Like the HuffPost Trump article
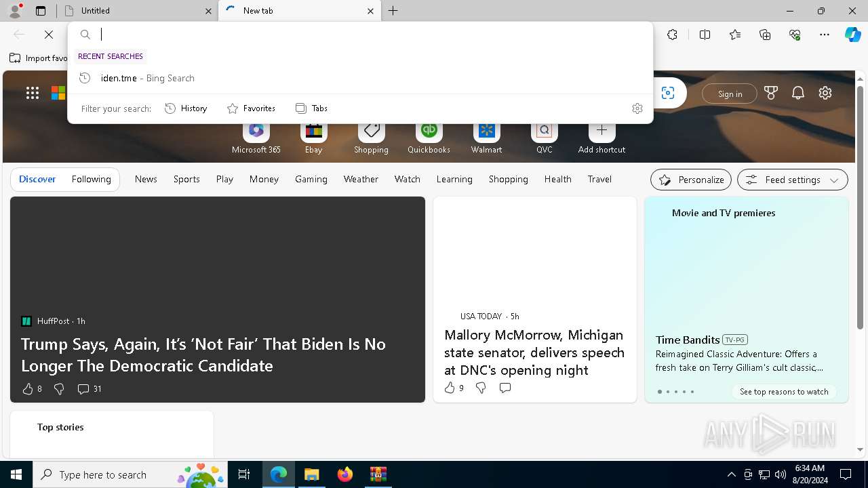Image resolution: width=868 pixels, height=488 pixels. pyautogui.click(x=28, y=389)
